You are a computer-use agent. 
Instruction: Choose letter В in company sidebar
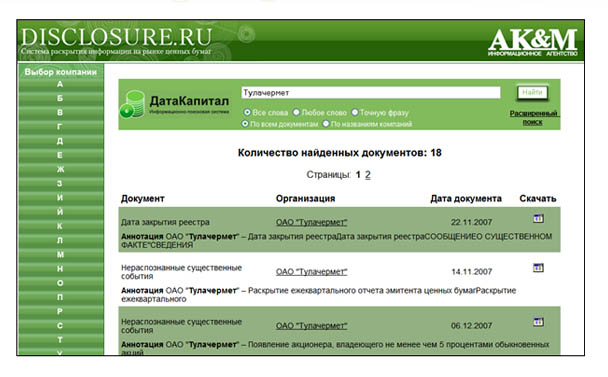pos(60,112)
